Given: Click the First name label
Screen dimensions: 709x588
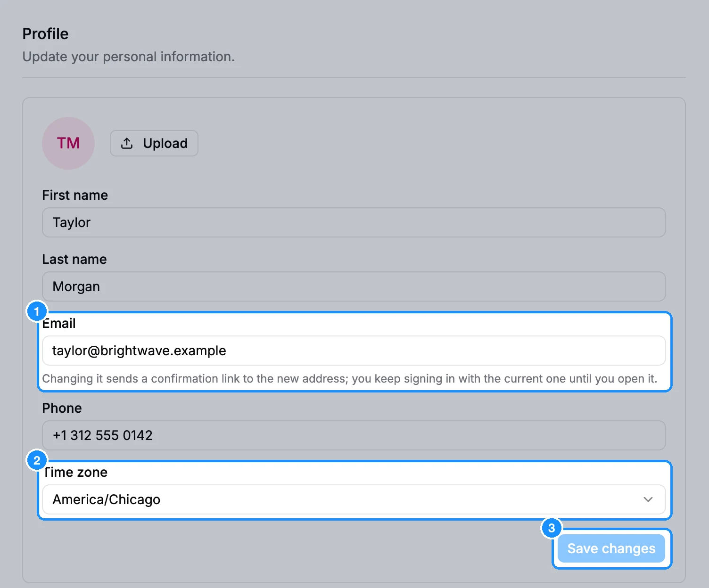Looking at the screenshot, I should 75,195.
